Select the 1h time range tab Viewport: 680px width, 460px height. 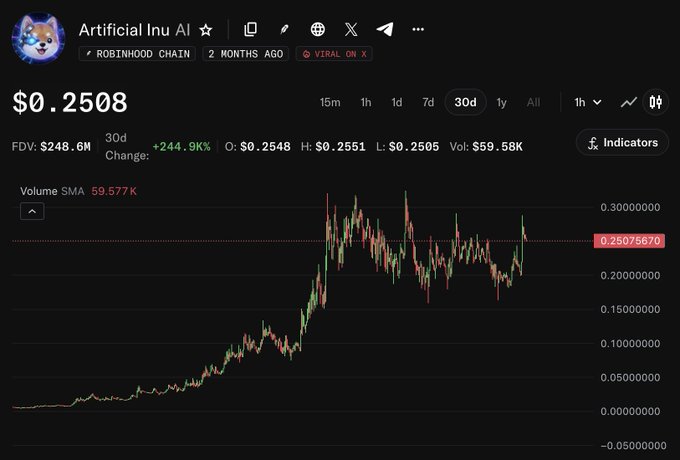click(366, 102)
